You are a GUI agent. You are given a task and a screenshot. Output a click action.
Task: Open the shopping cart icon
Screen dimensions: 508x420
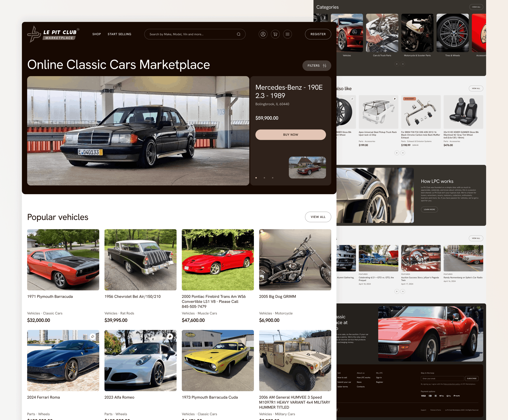tap(275, 34)
